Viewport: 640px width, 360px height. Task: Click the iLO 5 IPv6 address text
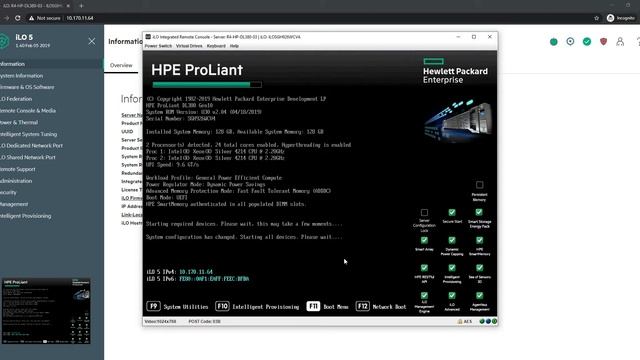pos(214,279)
